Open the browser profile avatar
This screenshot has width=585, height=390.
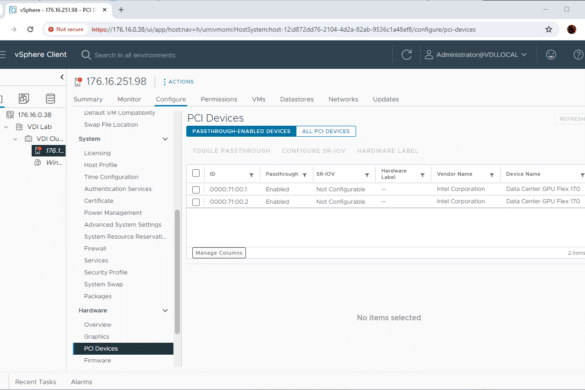click(x=571, y=29)
